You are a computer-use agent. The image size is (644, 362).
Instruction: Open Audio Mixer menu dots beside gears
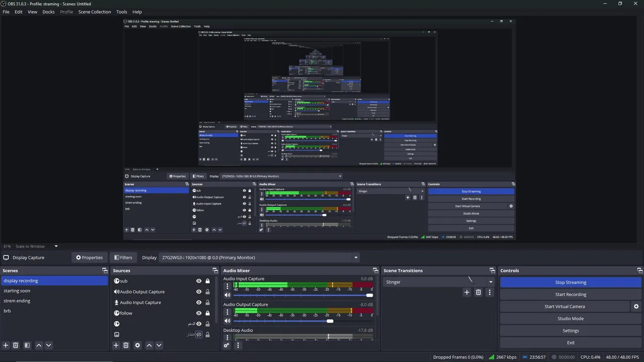tap(238, 345)
